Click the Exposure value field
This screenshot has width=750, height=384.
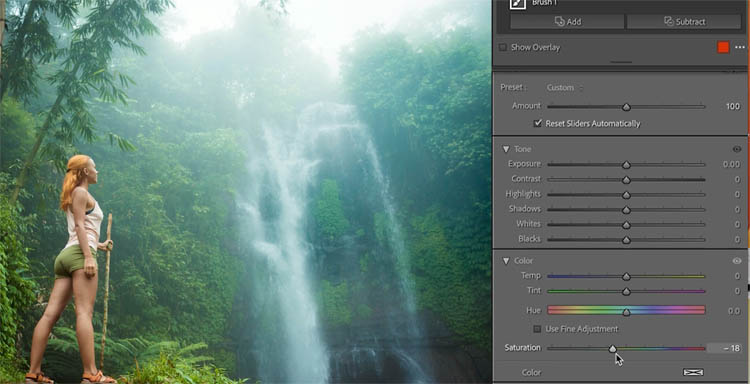[x=731, y=164]
